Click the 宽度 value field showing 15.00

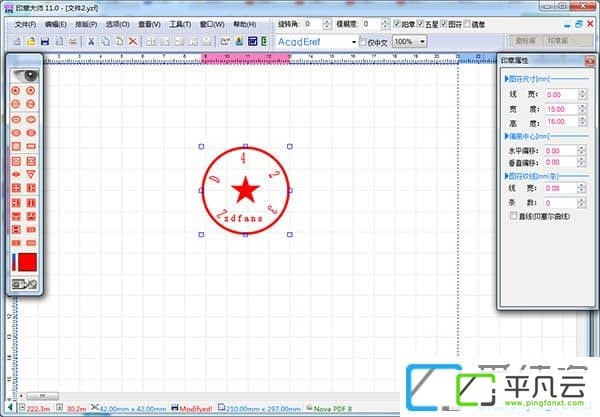561,109
